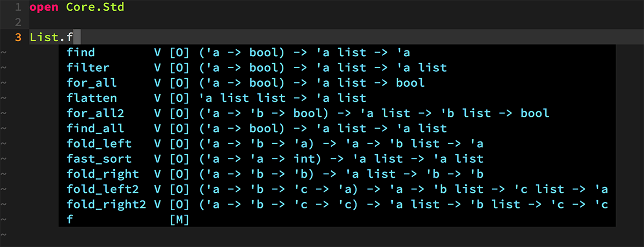Select flatten in the autocomplete popup

(91, 98)
